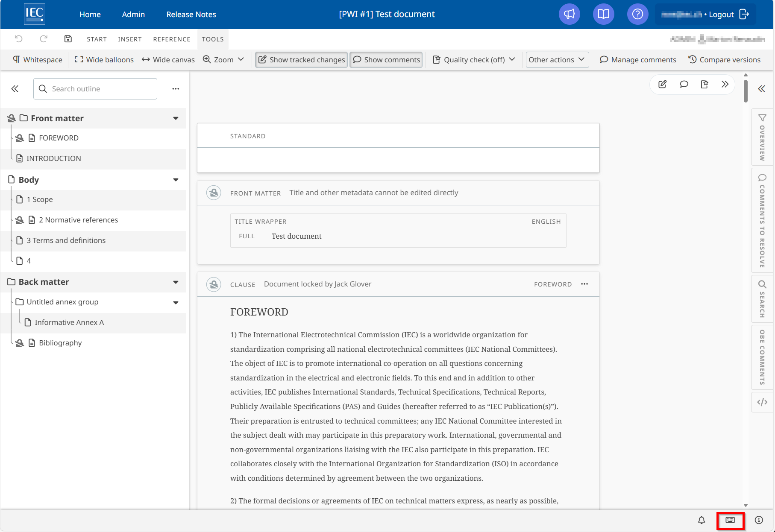The width and height of the screenshot is (775, 532).
Task: Click the keyboard shortcuts icon in status bar
Action: coord(730,520)
